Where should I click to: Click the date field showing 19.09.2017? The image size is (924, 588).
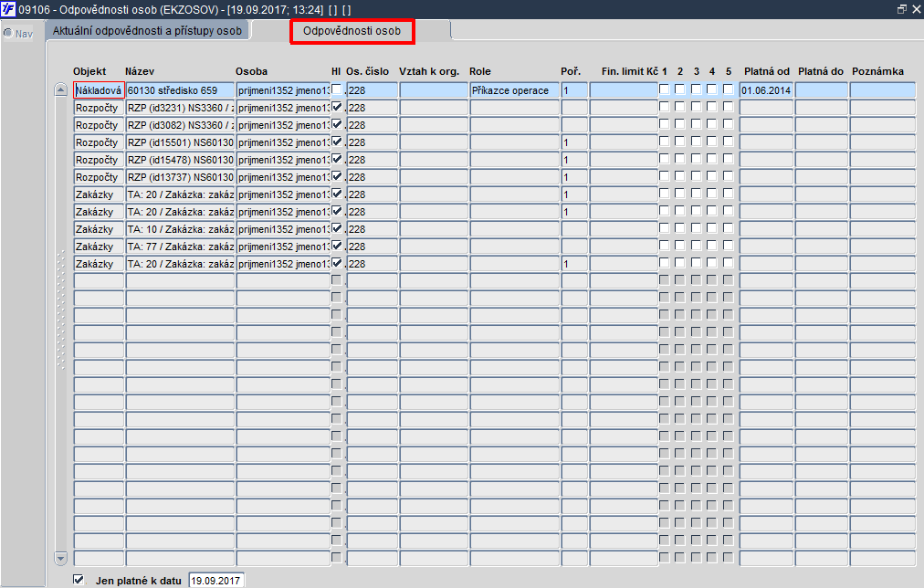pos(216,581)
